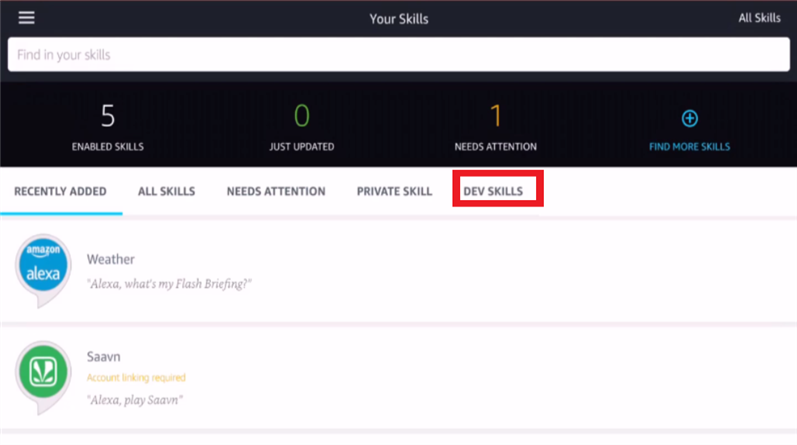
Task: Show the 5 Enabled Skills count
Action: tap(108, 117)
